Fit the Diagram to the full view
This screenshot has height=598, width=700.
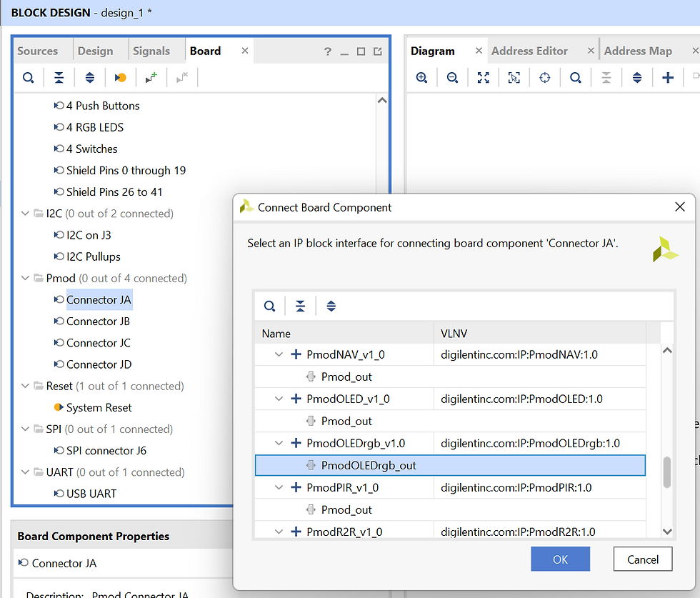pos(483,78)
